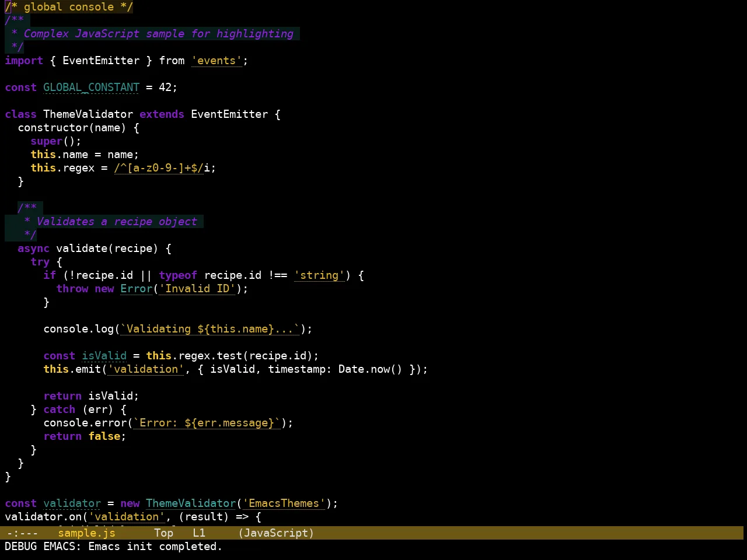Click the 'async' keyword
747x560 pixels.
point(33,249)
